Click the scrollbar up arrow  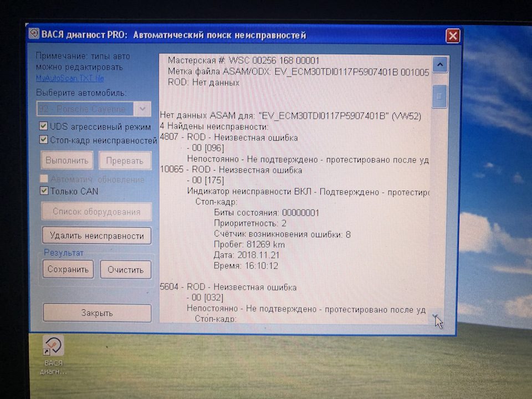[440, 64]
